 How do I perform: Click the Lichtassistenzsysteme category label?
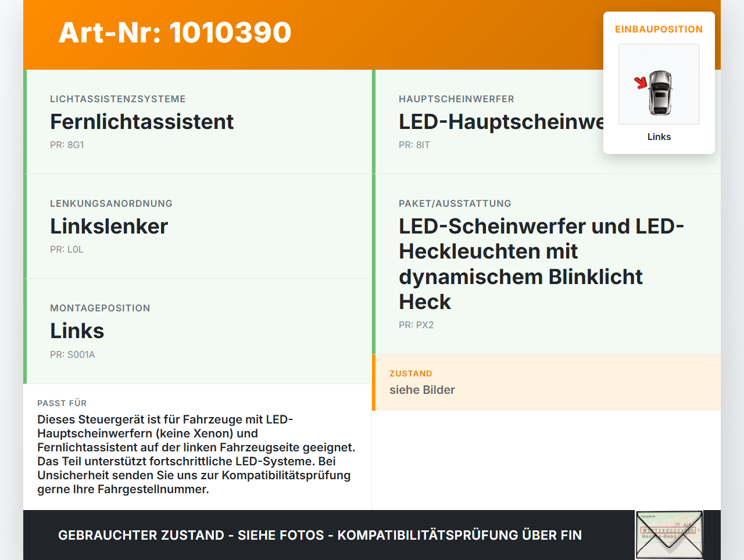(x=118, y=99)
